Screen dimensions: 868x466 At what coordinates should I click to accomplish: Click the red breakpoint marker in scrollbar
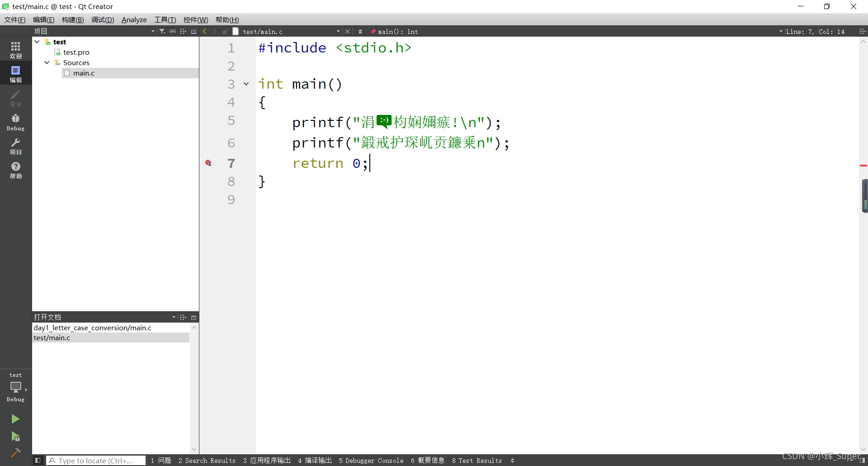point(863,166)
